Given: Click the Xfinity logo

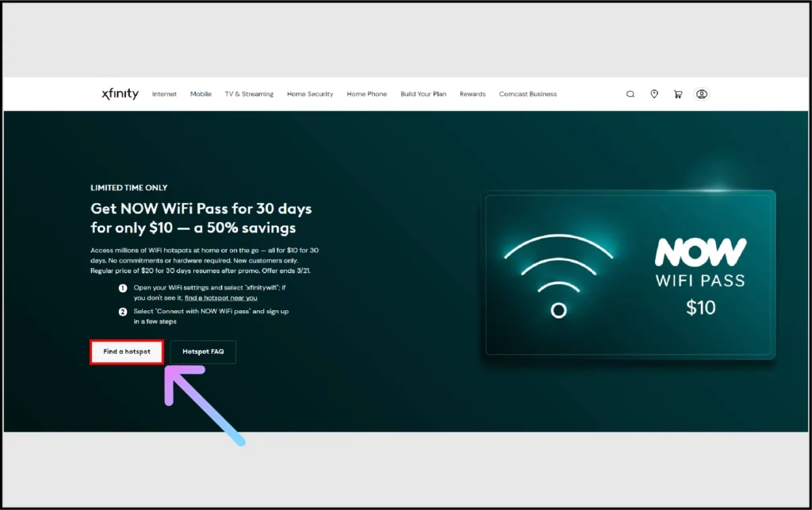Looking at the screenshot, I should (121, 94).
